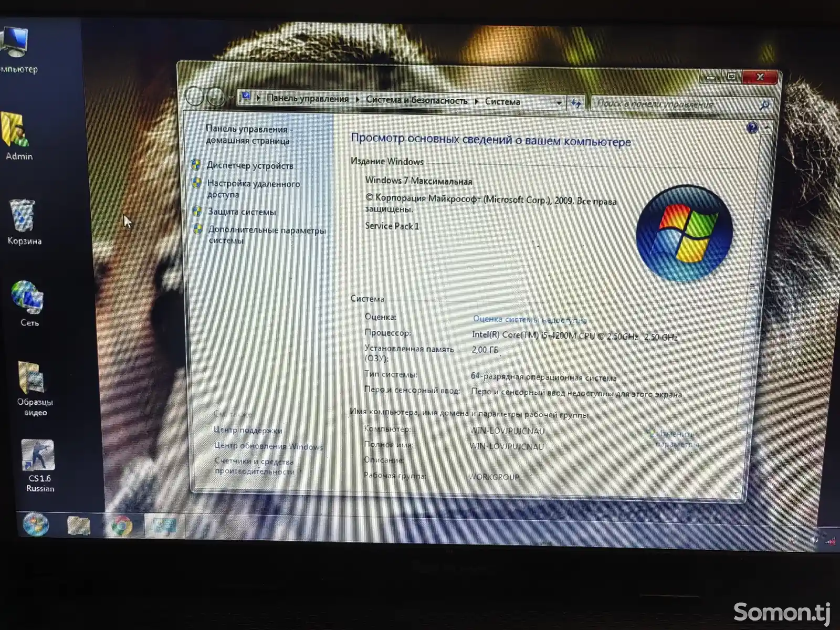Image resolution: width=840 pixels, height=630 pixels.
Task: Open Windows Explorer from the taskbar
Action: (78, 525)
